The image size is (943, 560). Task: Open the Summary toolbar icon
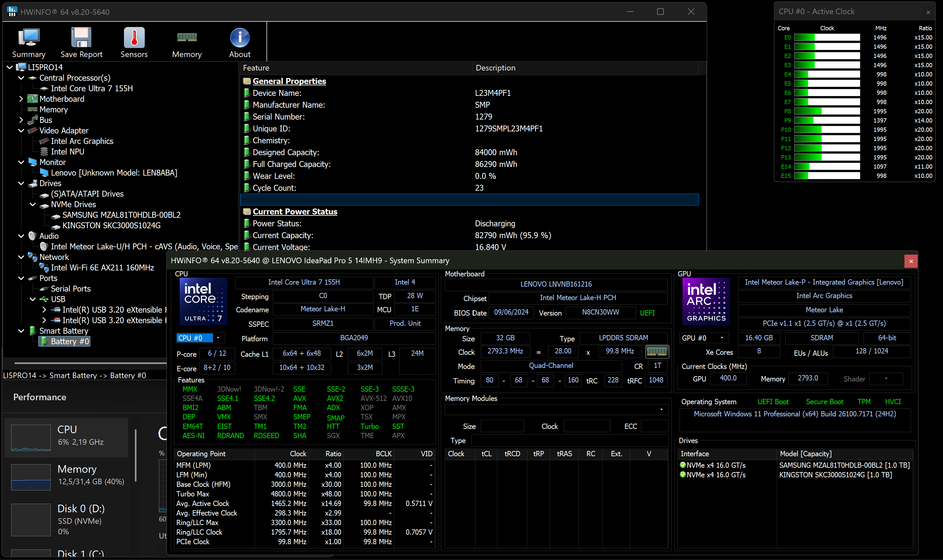29,38
